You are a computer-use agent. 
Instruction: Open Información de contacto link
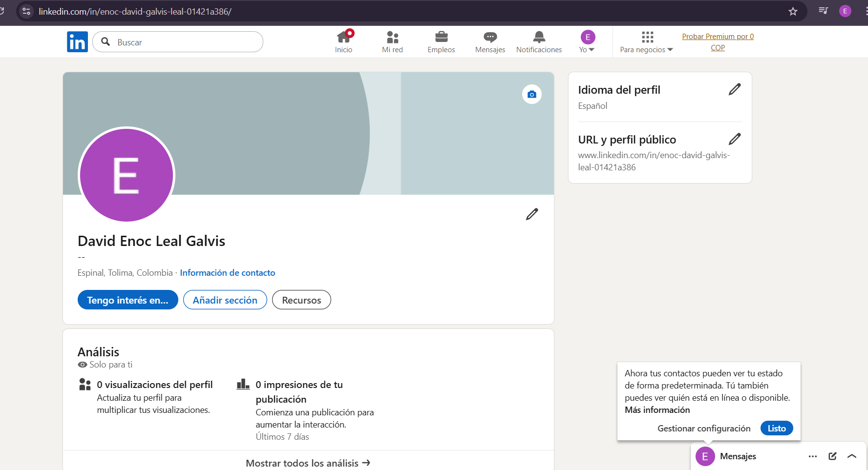pos(228,273)
